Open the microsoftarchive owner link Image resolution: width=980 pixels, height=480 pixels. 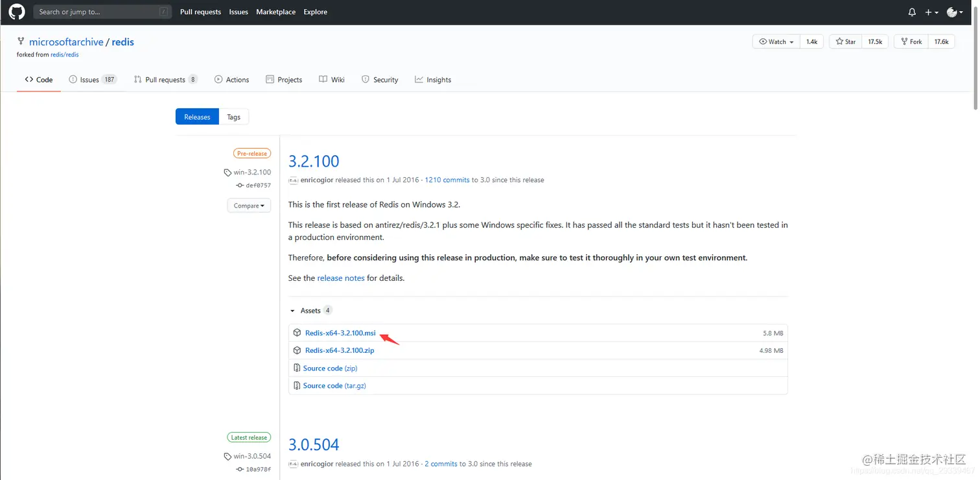click(66, 42)
